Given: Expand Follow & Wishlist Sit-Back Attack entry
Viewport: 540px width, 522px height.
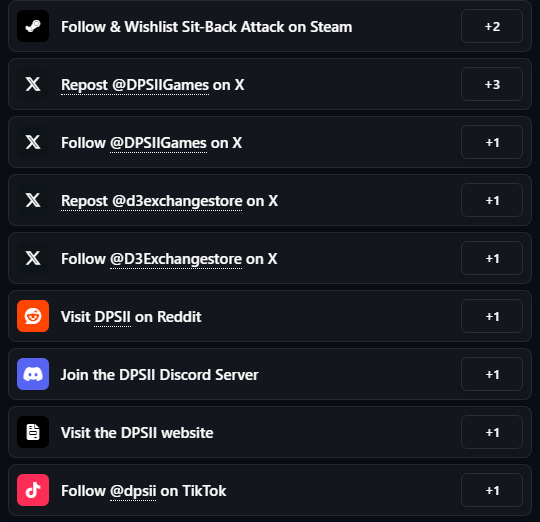Looking at the screenshot, I should [x=270, y=26].
